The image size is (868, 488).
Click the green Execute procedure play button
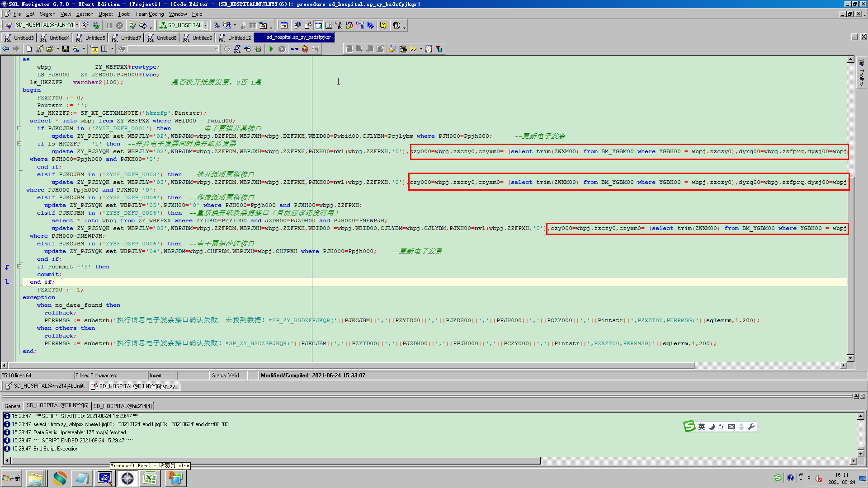[x=271, y=49]
